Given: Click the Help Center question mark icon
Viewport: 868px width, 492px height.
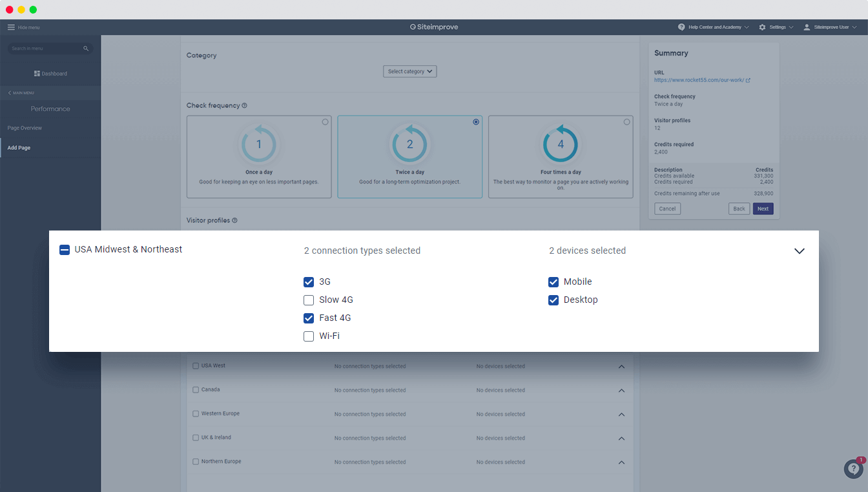Looking at the screenshot, I should click(x=681, y=27).
